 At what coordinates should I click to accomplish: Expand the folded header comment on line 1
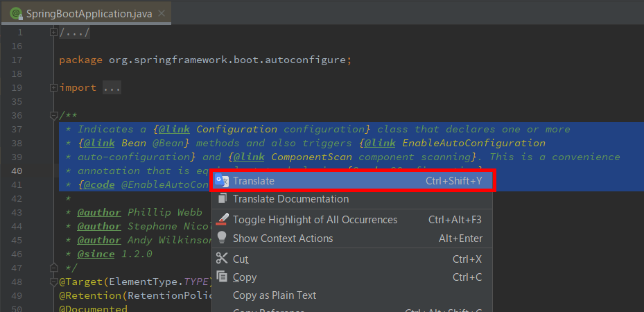point(53,32)
